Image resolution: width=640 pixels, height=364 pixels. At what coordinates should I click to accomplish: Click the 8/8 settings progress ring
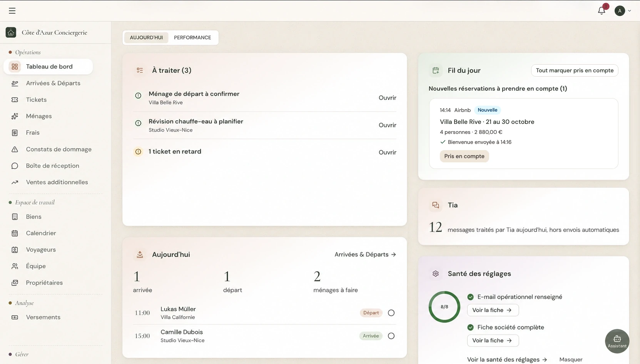coord(444,307)
